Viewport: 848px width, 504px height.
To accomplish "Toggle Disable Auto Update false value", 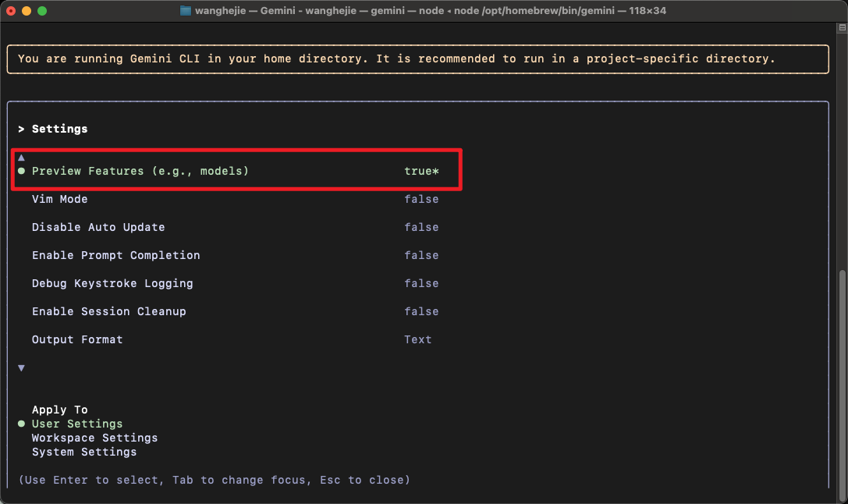I will [x=421, y=227].
